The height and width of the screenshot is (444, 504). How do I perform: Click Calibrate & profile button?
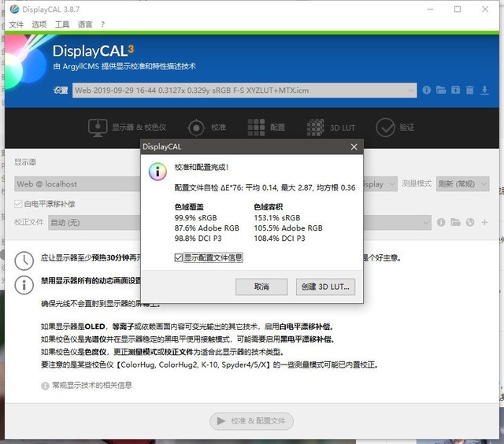(251, 421)
